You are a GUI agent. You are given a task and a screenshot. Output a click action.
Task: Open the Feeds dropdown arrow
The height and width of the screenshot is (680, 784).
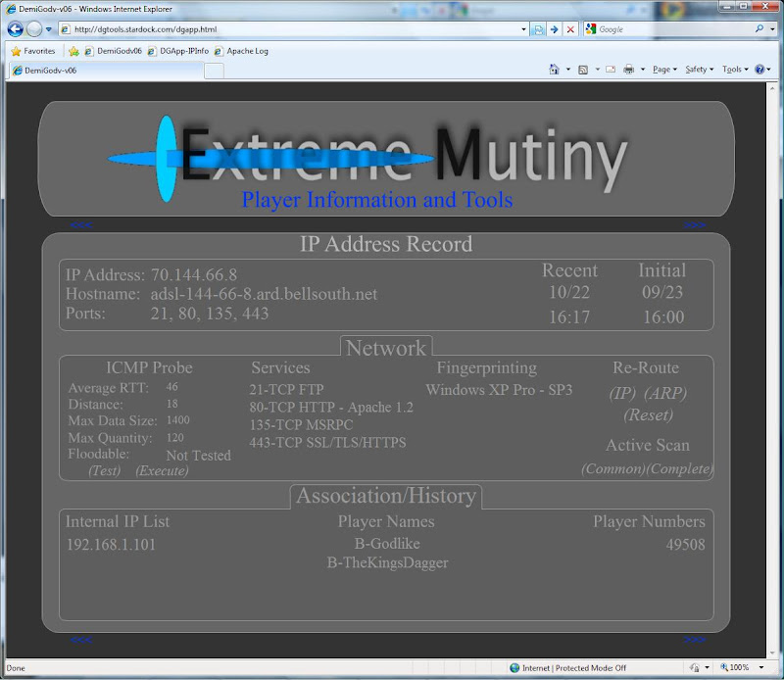597,70
